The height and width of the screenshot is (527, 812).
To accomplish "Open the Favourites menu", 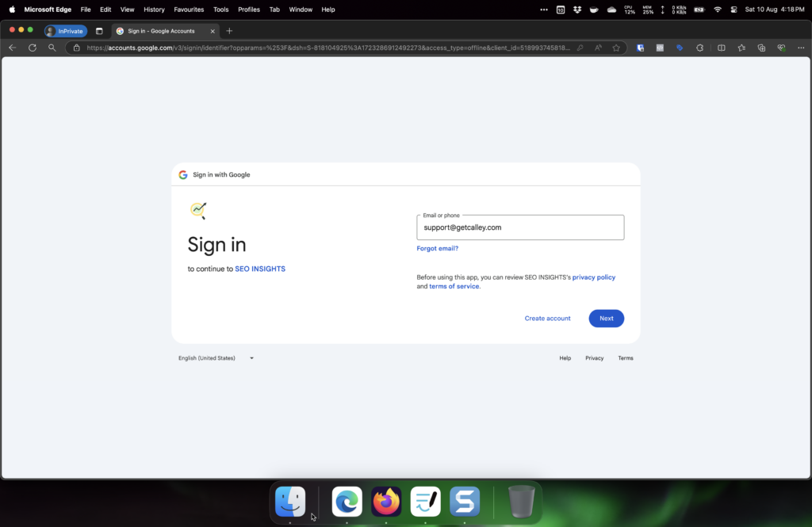I will point(189,10).
